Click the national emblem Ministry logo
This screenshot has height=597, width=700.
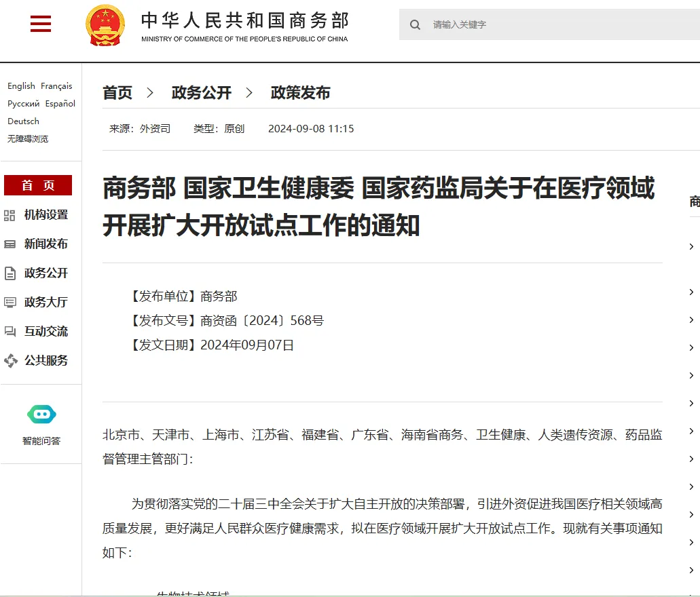tap(104, 24)
